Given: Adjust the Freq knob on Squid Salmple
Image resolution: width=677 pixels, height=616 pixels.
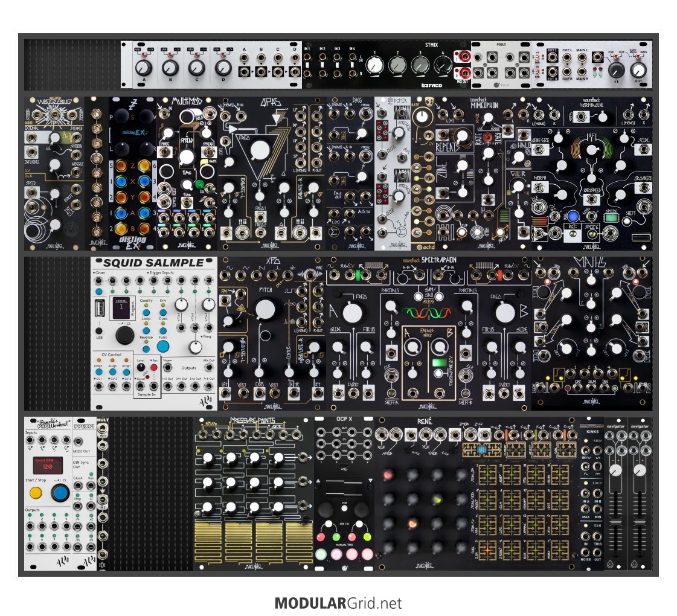Looking at the screenshot, I should click(x=195, y=347).
